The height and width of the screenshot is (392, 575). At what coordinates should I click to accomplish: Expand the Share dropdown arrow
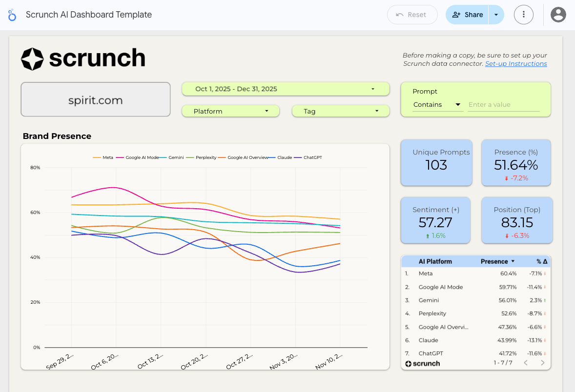[496, 15]
